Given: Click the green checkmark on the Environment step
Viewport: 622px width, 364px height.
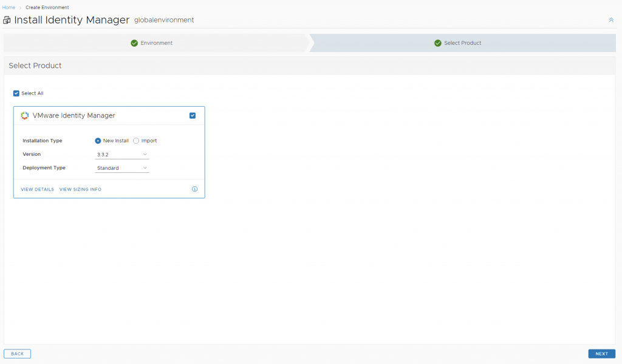Looking at the screenshot, I should [x=134, y=43].
